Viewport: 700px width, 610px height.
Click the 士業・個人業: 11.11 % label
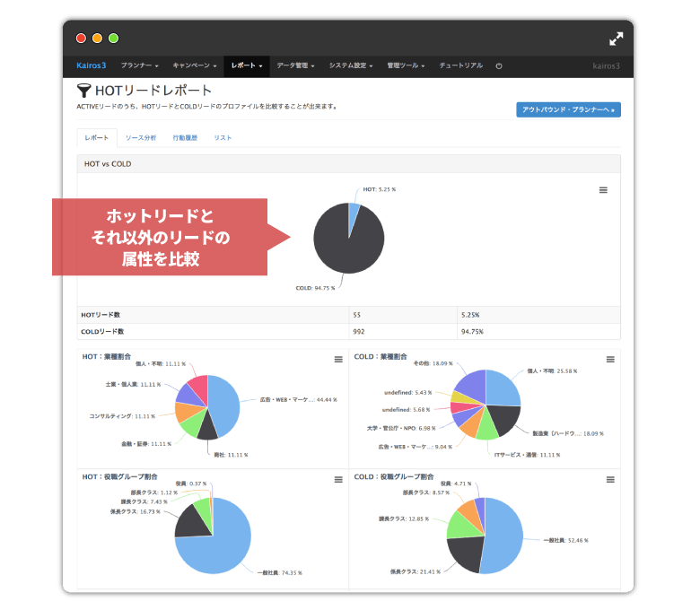pos(133,385)
